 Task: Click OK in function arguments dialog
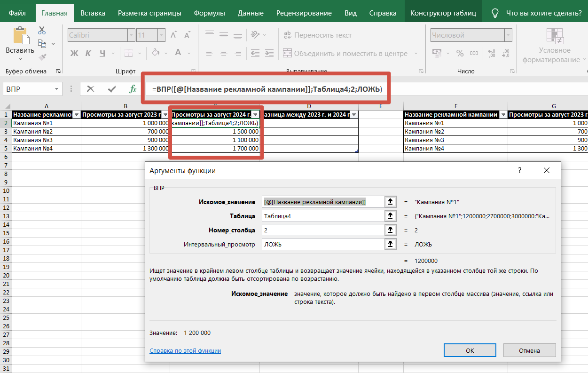470,350
